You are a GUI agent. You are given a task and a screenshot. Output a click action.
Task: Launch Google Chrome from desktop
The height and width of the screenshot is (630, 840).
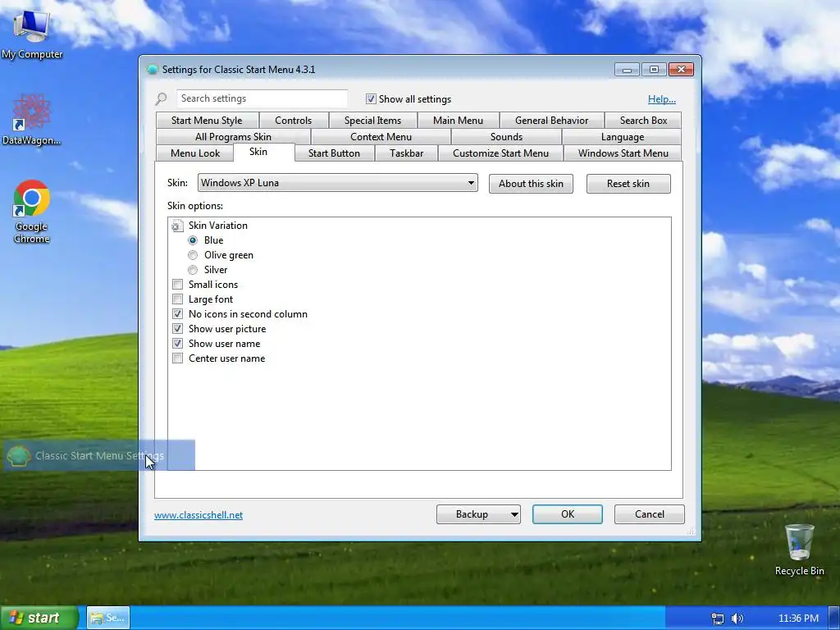tap(32, 212)
